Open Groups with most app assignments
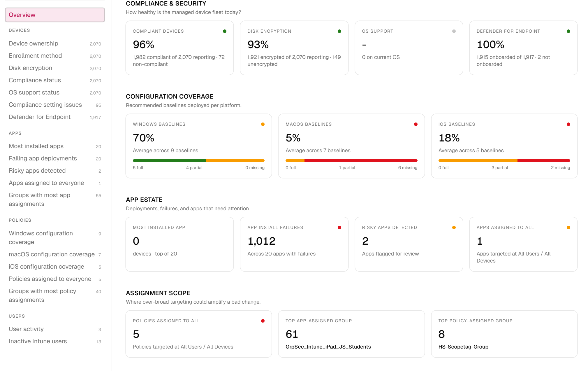The height and width of the screenshot is (371, 588). (55, 199)
